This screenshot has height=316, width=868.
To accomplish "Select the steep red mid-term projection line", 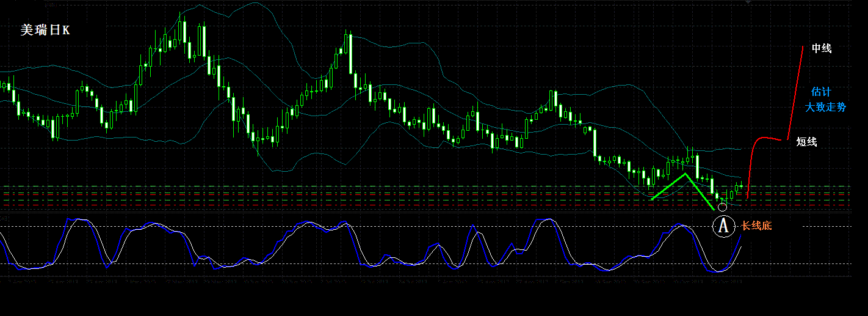I will pos(795,92).
